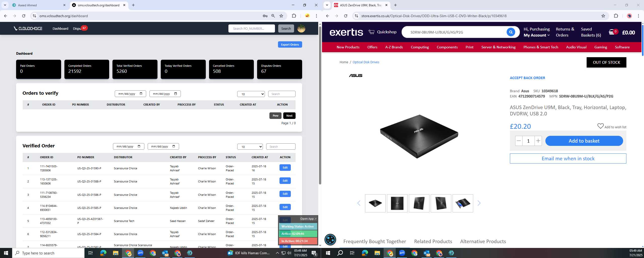Open Chrome menu in OMS window

click(316, 16)
